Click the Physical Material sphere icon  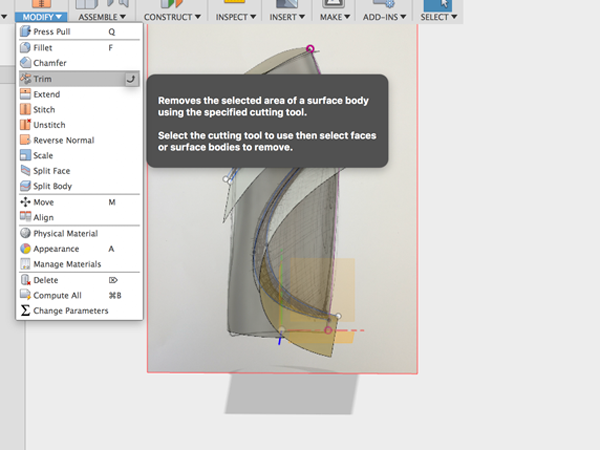[25, 233]
